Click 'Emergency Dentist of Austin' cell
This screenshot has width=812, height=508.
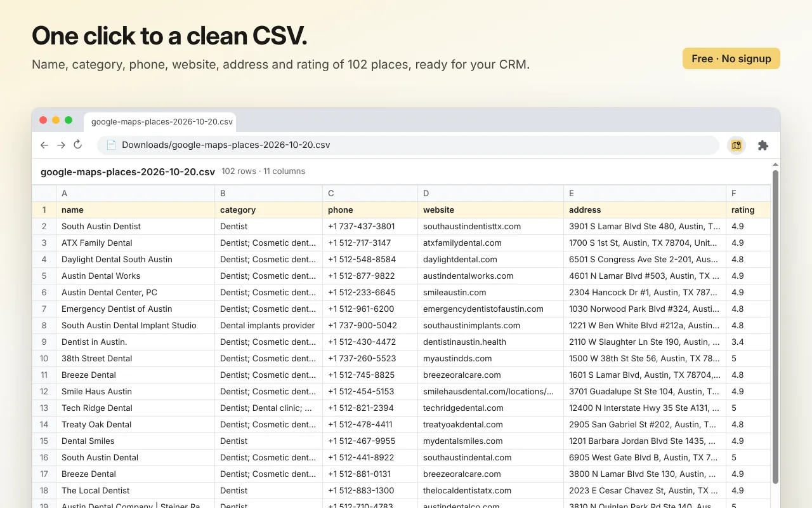tap(136, 309)
